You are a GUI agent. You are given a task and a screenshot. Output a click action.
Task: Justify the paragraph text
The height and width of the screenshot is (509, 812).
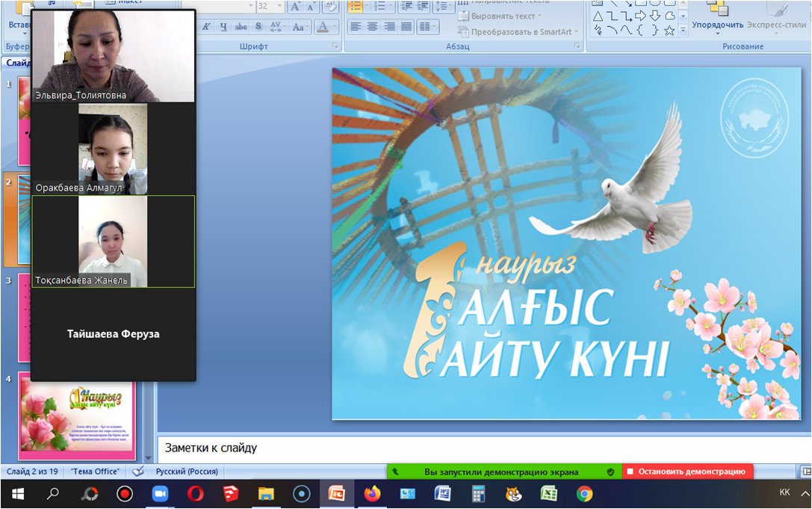coord(406,27)
